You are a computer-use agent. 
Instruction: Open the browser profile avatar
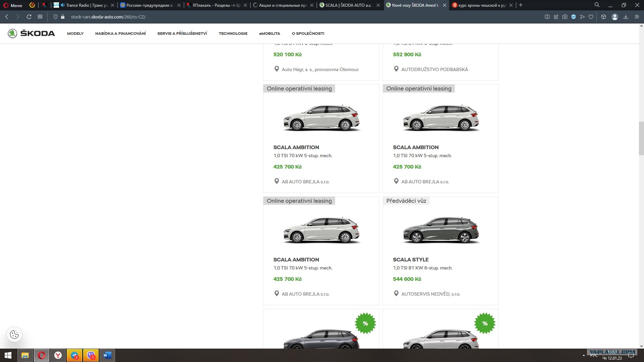tap(615, 17)
